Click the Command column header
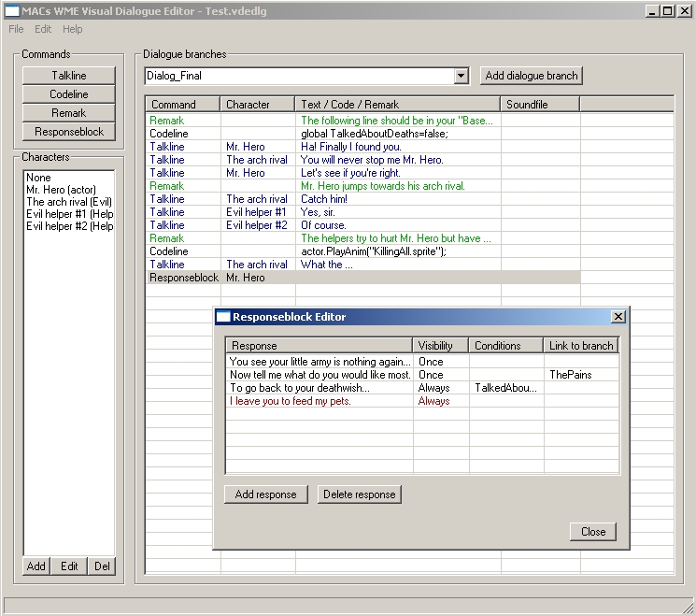Viewport: 696px width, 616px height. click(183, 105)
